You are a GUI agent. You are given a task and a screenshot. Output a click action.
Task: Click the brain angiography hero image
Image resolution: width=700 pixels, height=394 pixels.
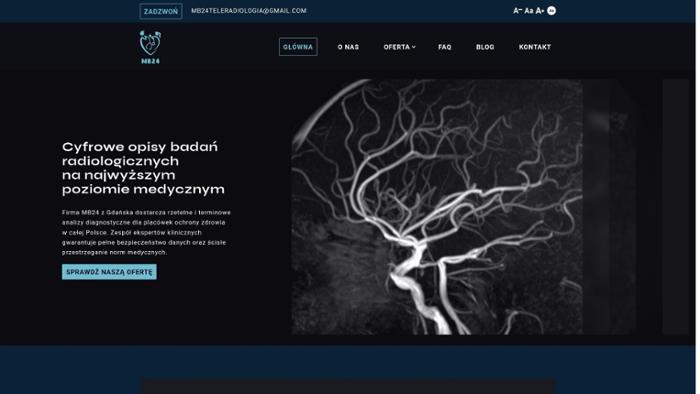pos(437,207)
